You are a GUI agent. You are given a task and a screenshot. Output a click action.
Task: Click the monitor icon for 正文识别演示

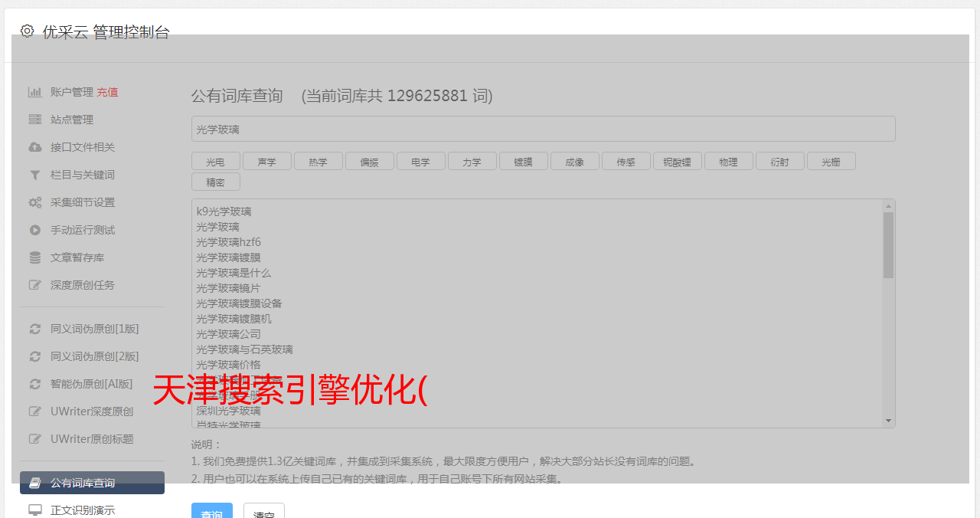point(34,510)
